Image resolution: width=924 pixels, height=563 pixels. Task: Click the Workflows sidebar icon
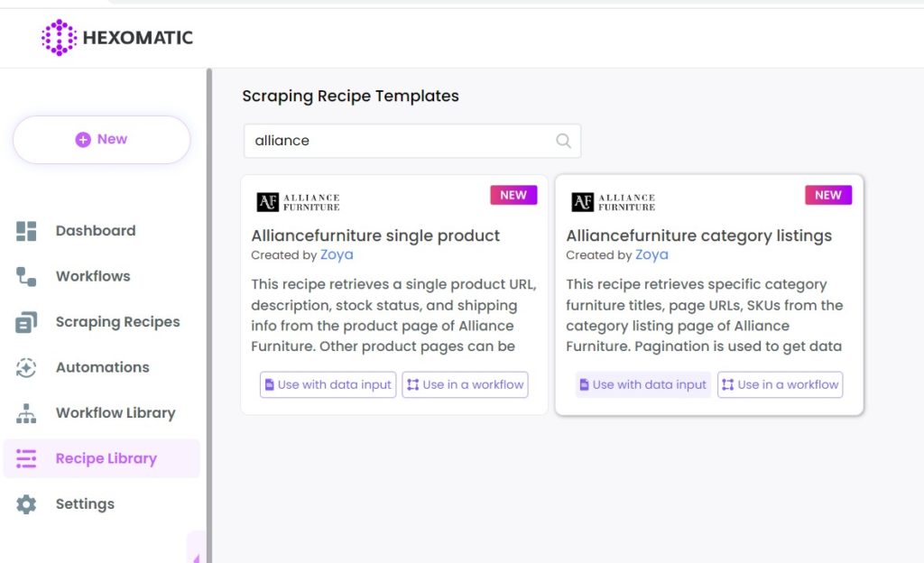pos(26,276)
